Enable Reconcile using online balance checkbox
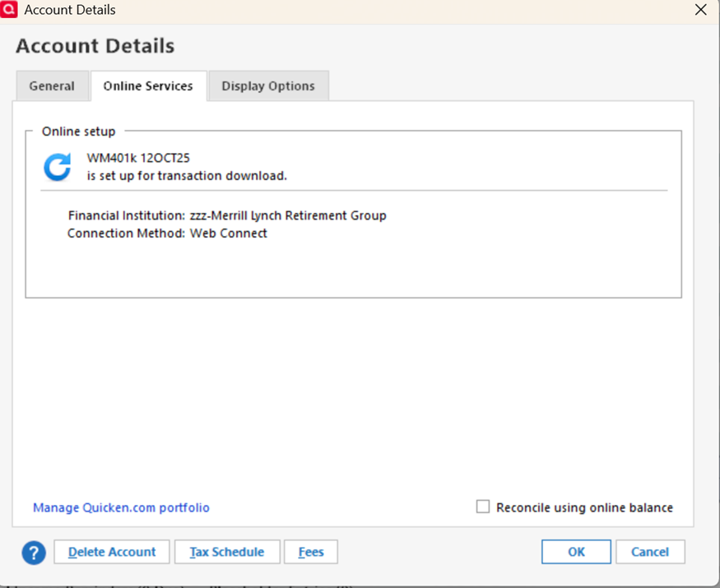Image resolution: width=720 pixels, height=588 pixels. [x=482, y=507]
